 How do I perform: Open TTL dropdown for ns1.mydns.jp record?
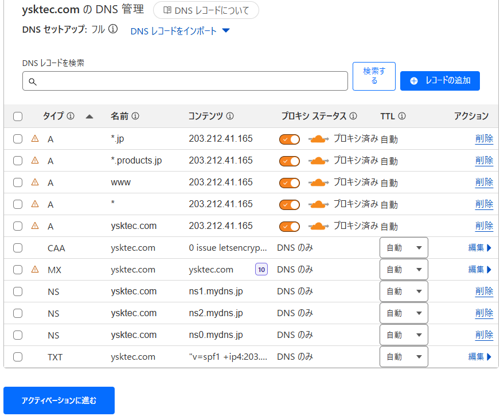[x=404, y=291]
